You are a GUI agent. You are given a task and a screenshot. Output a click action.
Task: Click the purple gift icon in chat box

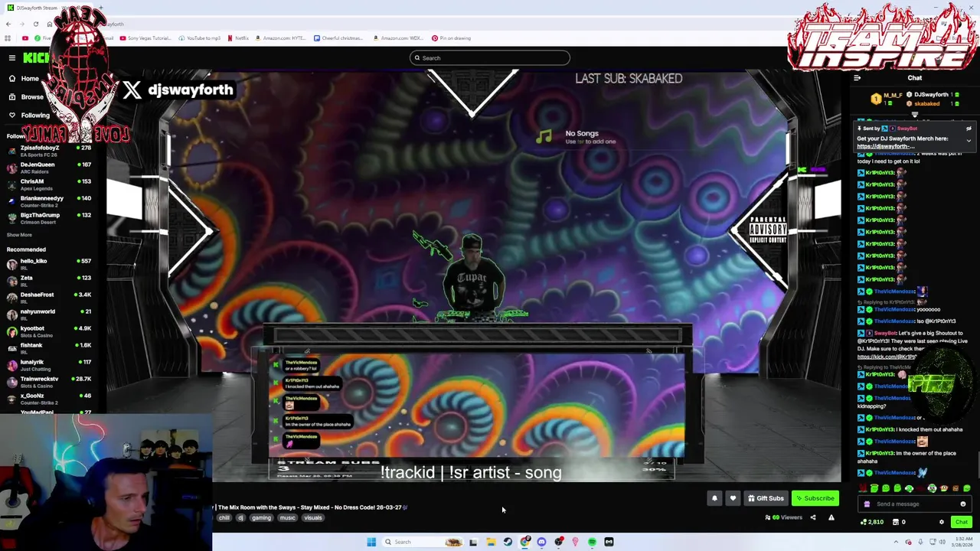click(867, 504)
